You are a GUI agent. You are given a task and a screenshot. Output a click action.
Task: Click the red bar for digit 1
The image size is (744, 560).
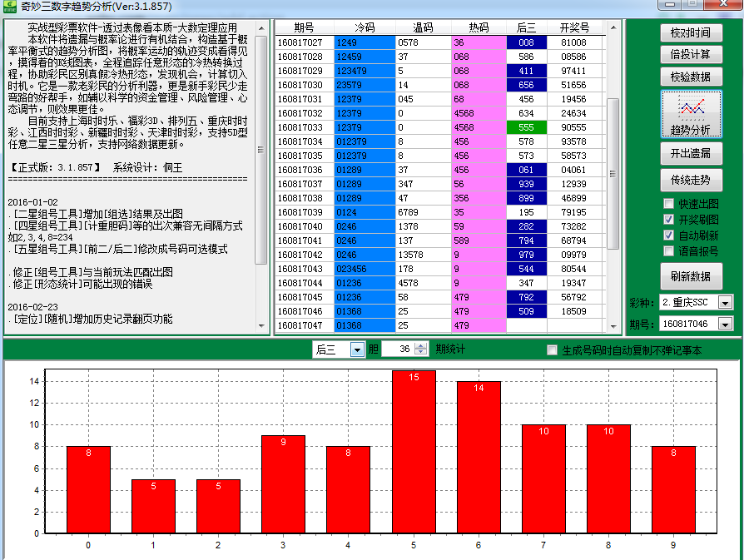(154, 507)
